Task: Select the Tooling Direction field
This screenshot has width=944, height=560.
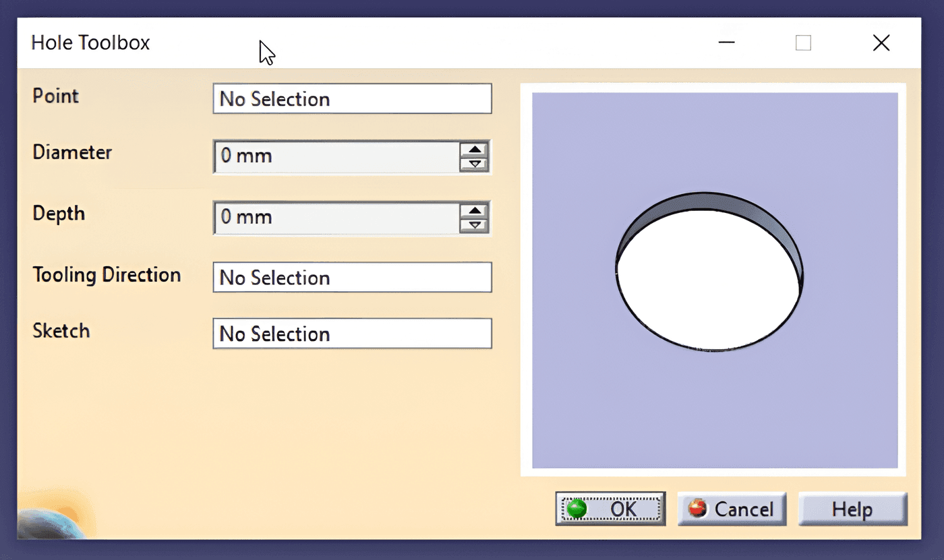Action: pos(352,278)
